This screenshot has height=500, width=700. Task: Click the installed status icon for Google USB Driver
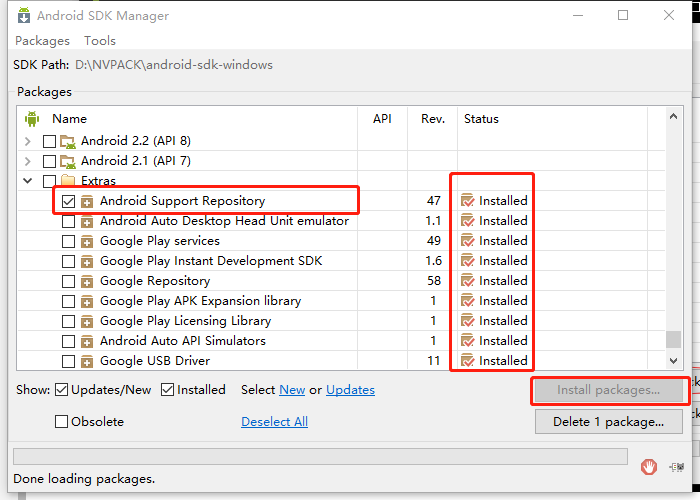point(467,360)
